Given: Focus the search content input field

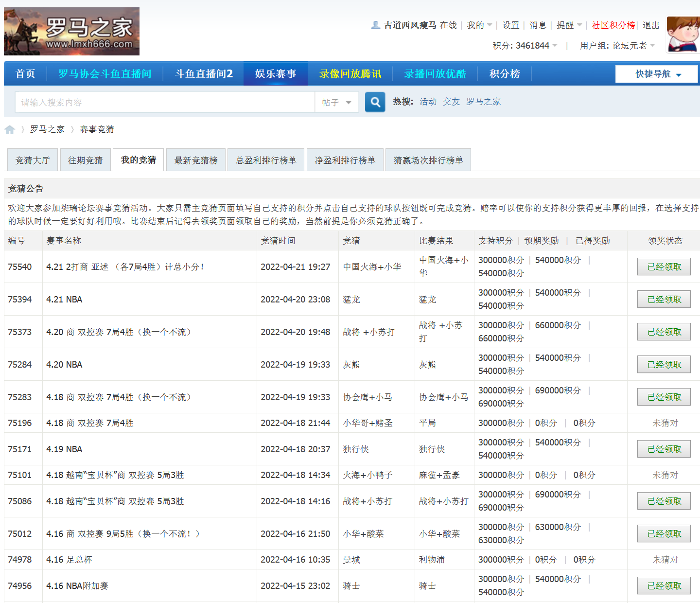Looking at the screenshot, I should 165,102.
